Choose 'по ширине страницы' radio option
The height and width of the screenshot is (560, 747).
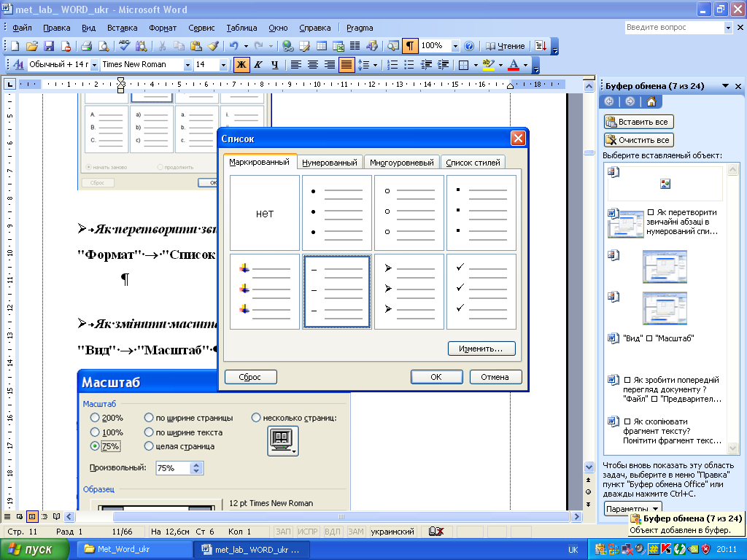coord(149,418)
